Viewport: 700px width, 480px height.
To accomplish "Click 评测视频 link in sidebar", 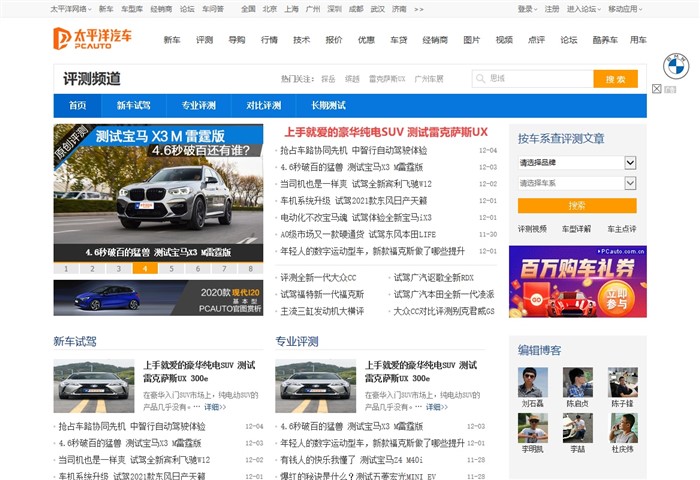I will [x=532, y=229].
